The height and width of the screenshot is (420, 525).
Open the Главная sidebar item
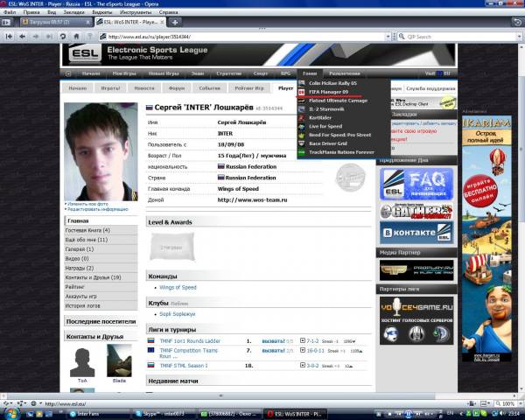101,220
